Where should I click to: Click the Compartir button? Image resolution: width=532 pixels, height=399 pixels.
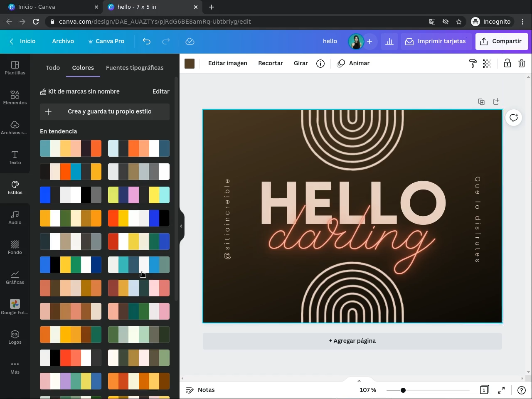point(501,41)
